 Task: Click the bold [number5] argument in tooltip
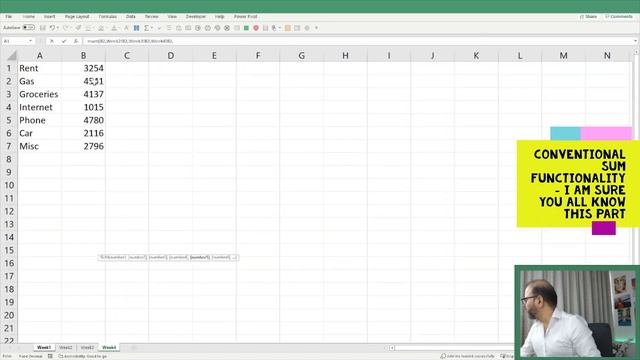[200, 258]
